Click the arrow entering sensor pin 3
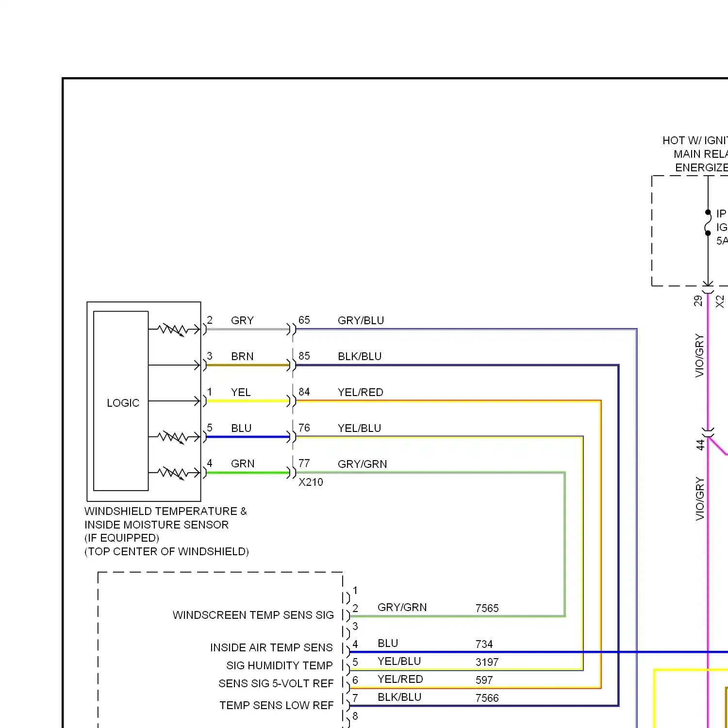The image size is (728, 728). pyautogui.click(x=196, y=365)
